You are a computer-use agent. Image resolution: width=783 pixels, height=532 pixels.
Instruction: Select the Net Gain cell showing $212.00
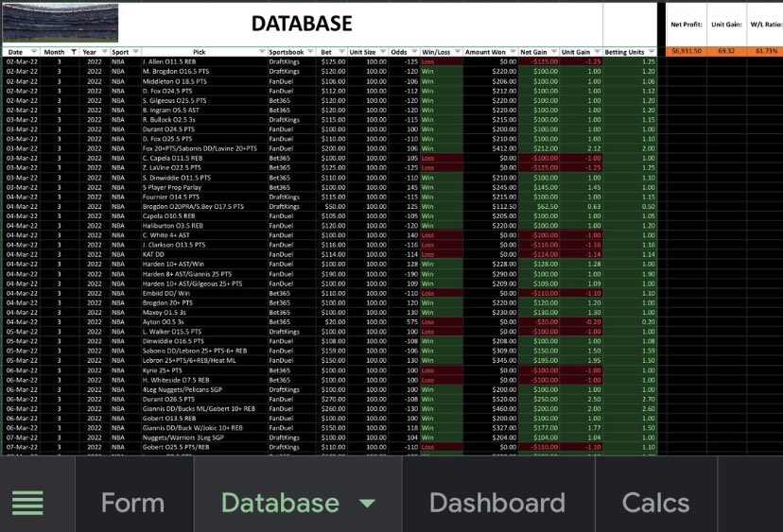539,148
